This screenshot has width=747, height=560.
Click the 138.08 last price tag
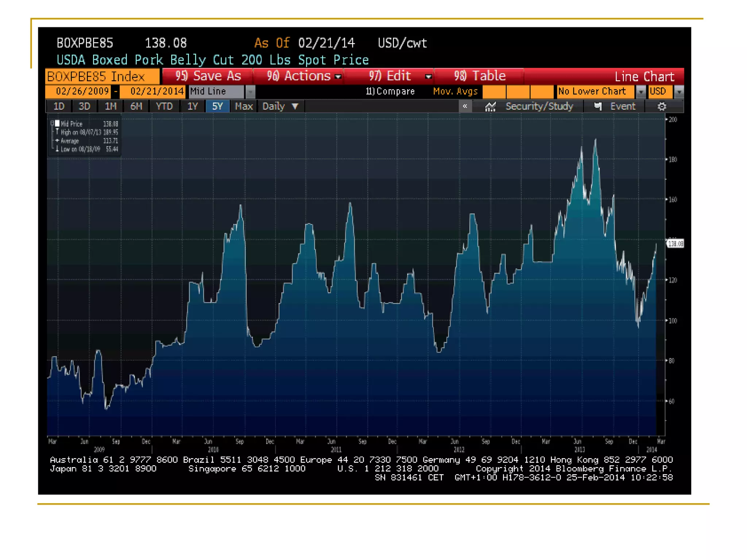676,244
